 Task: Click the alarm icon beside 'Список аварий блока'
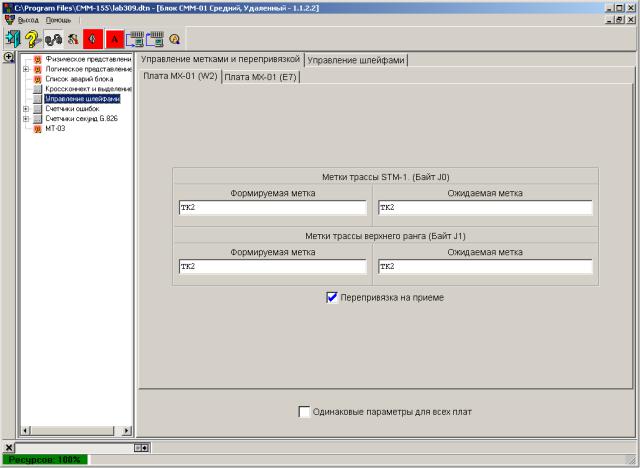pyautogui.click(x=38, y=79)
